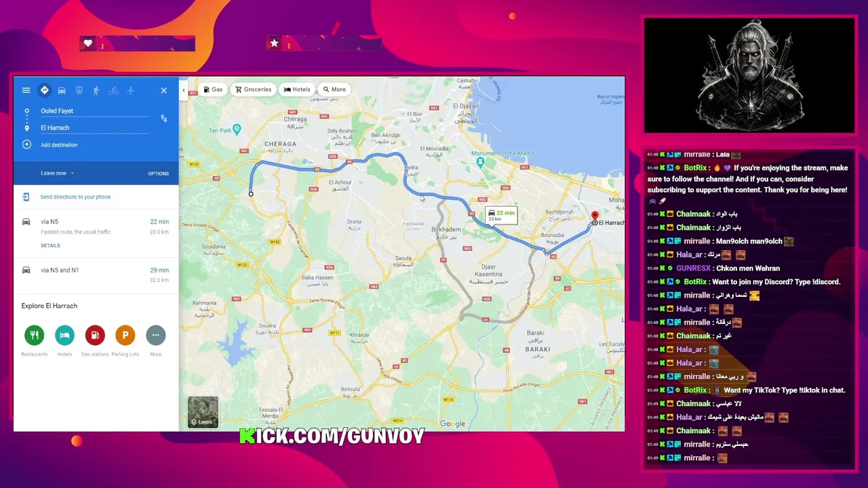Switch to Walking travel mode
This screenshot has height=488, width=868.
tap(96, 90)
